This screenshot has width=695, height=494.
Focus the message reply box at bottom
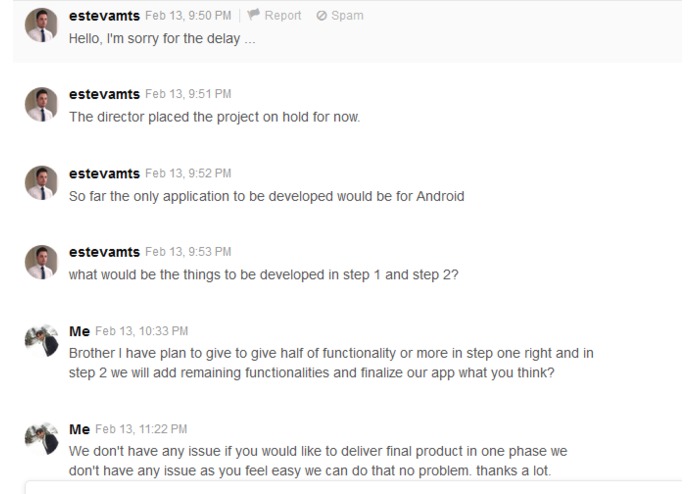[x=354, y=487]
